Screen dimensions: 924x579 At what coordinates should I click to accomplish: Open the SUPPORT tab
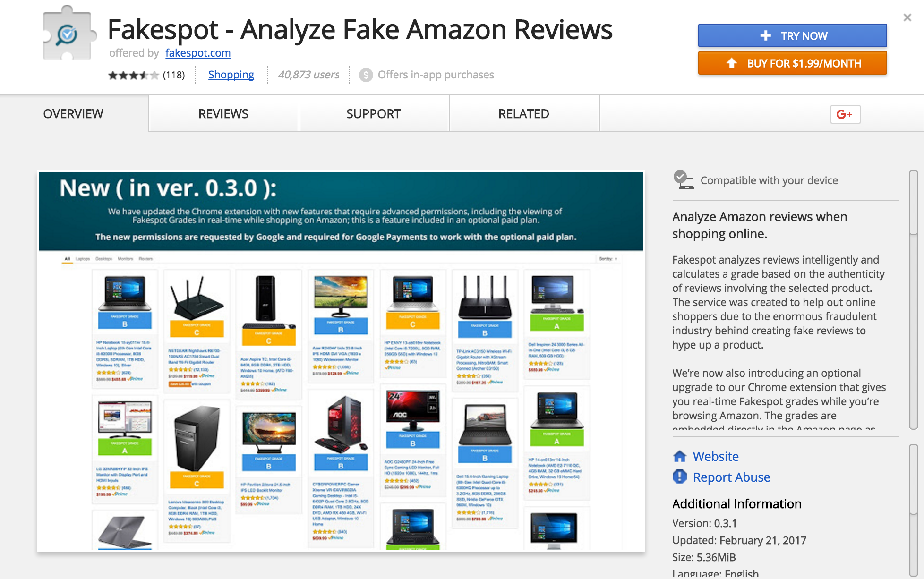374,114
